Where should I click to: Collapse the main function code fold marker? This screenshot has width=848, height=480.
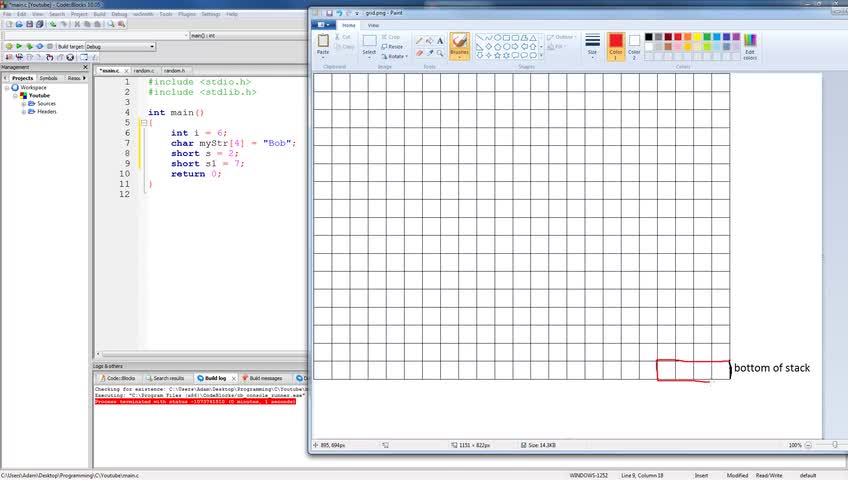(144, 123)
